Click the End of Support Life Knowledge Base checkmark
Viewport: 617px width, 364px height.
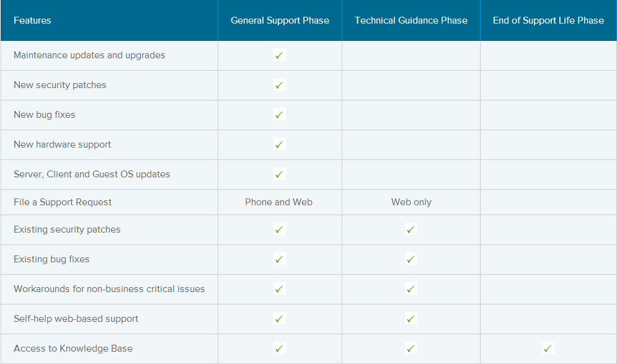click(548, 348)
